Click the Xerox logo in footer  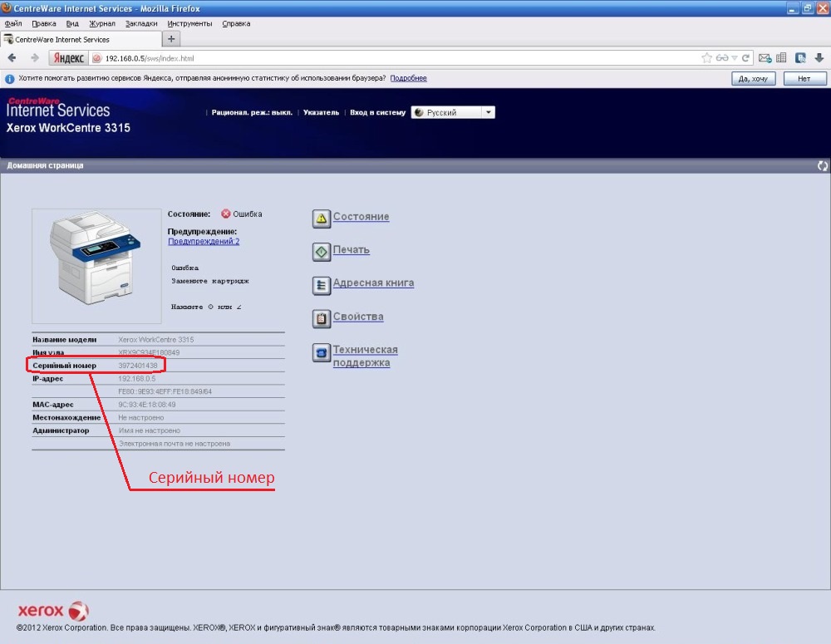click(53, 611)
